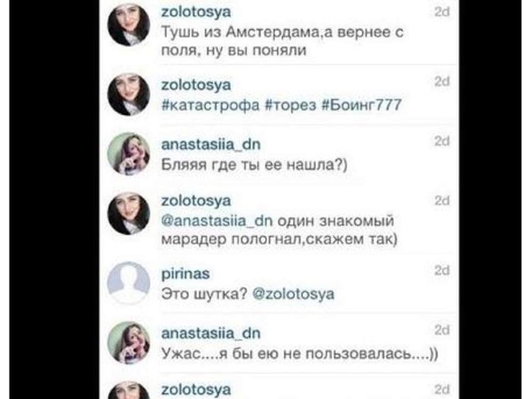Open anastasiia_dn avatar on 'где ты ее нашла' comment
This screenshot has height=399, width=532.
pos(128,154)
